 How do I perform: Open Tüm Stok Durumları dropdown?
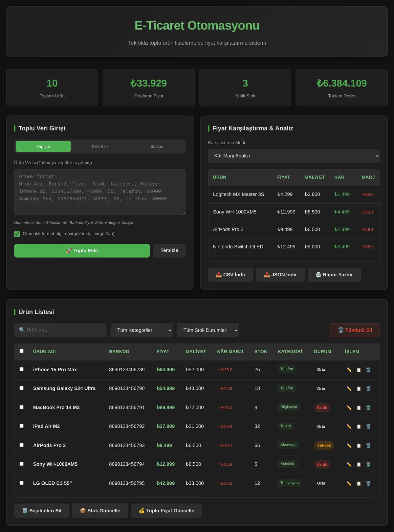[208, 330]
